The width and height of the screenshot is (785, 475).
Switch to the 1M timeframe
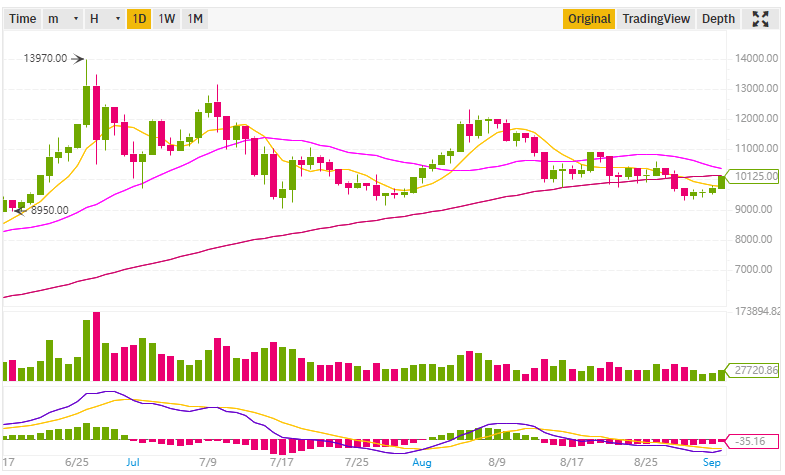[x=196, y=19]
